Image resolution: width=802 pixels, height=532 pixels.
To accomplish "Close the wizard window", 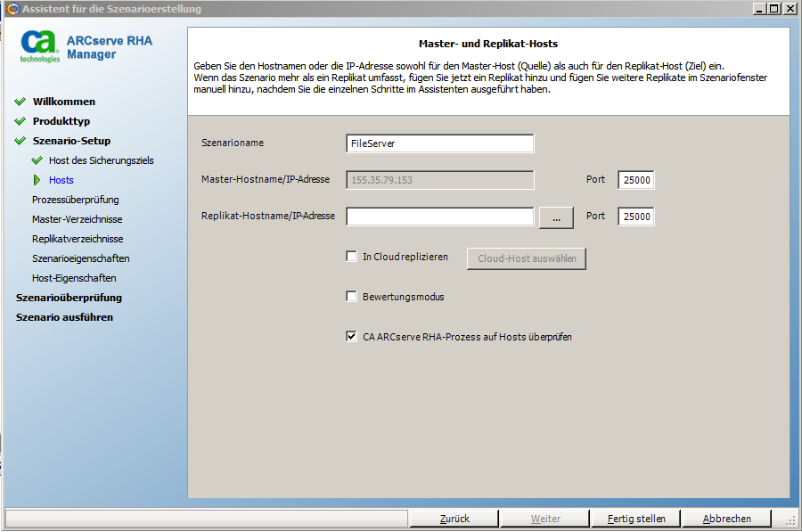I will click(x=790, y=9).
